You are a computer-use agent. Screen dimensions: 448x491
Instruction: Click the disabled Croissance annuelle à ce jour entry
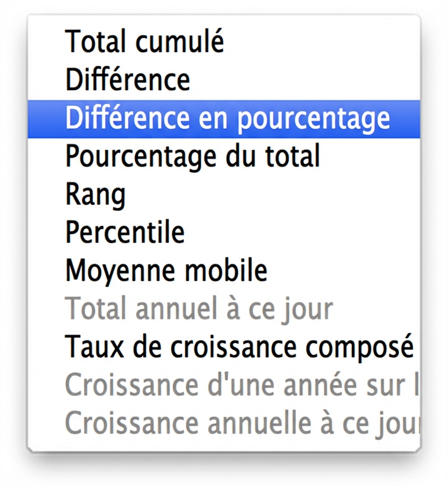click(x=224, y=423)
